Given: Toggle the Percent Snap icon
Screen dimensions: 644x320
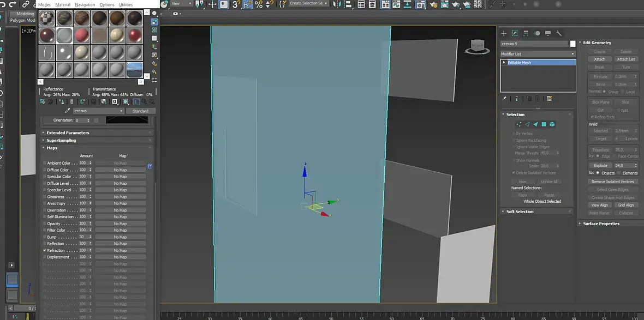Looking at the screenshot, I should tap(258, 4).
